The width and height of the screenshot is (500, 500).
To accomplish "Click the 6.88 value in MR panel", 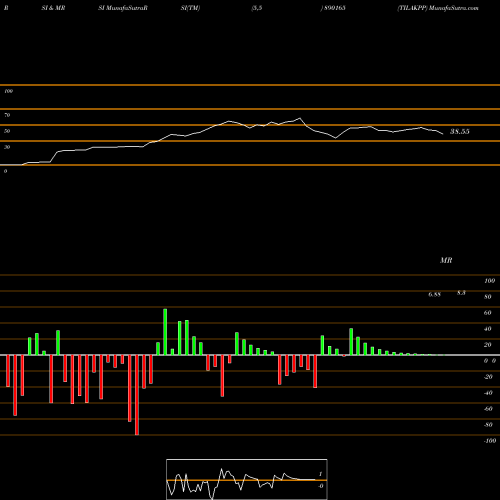I will point(435,294).
